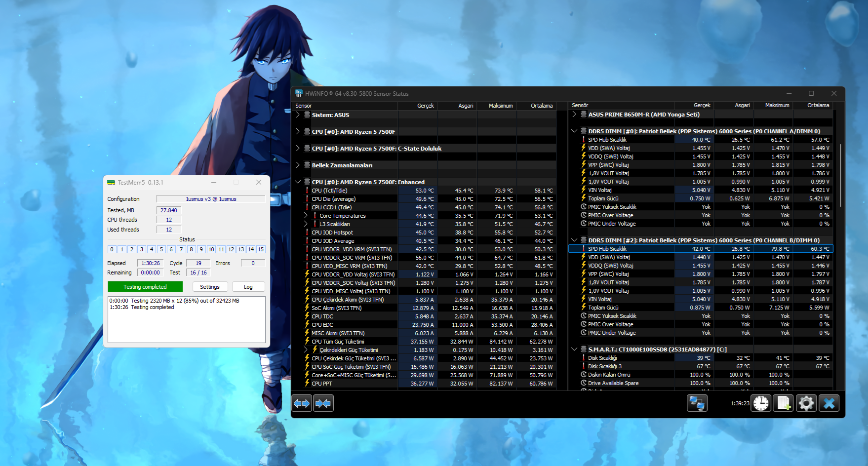Maximize the HWiNFO Sensor Status window
Screen dimensions: 868x466
coord(811,93)
